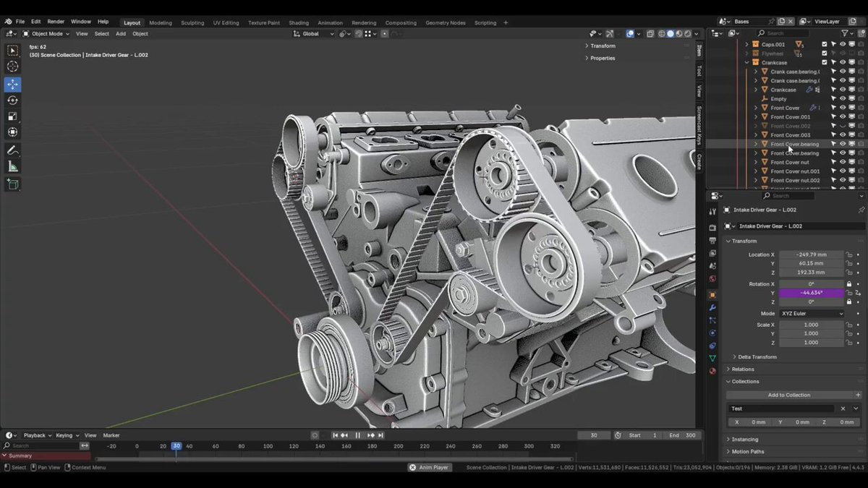The height and width of the screenshot is (488, 868).
Task: Collapse the Collections panel
Action: (745, 381)
